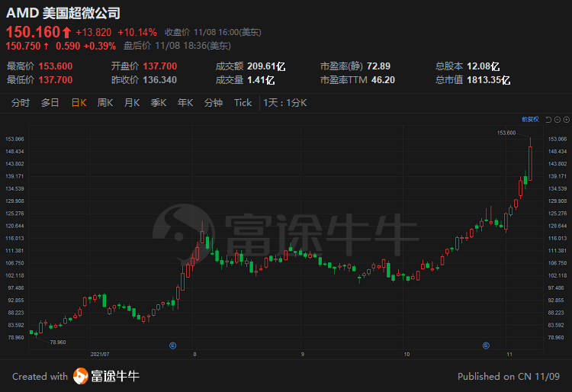Click the 总市值 value 1813.35亿
Image resolution: width=572 pixels, height=392 pixels.
(x=488, y=79)
